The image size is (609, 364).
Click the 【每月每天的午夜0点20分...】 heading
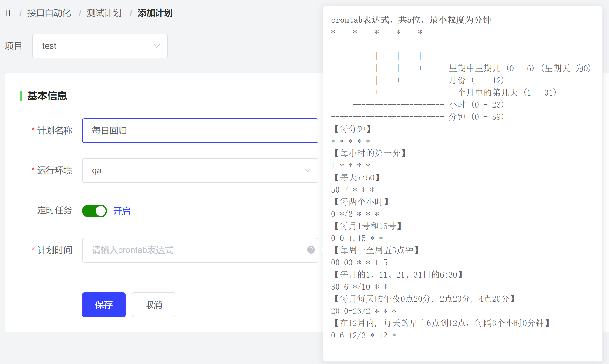click(x=425, y=299)
